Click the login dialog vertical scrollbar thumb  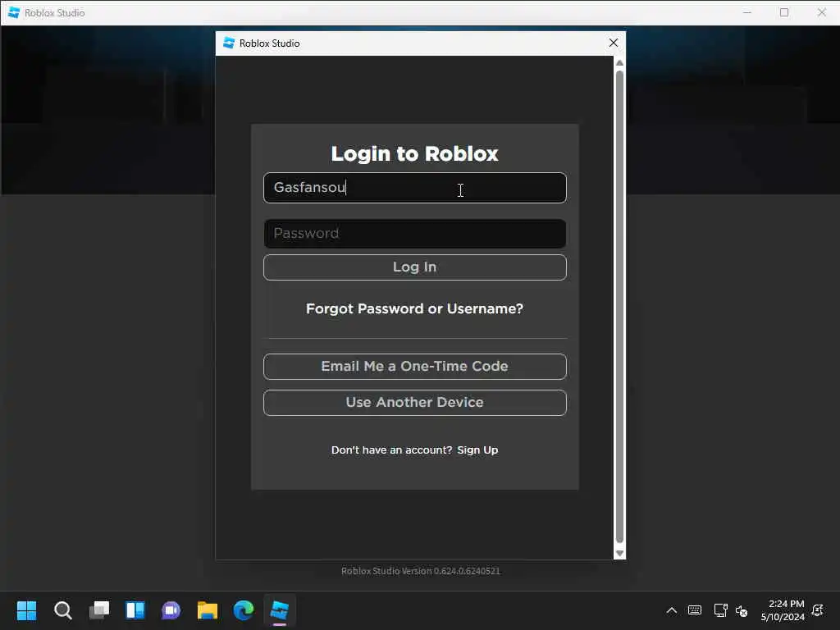click(620, 307)
